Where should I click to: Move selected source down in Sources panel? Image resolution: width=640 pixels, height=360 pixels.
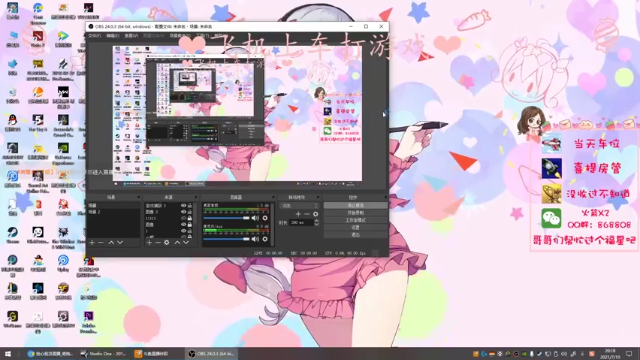pos(186,242)
